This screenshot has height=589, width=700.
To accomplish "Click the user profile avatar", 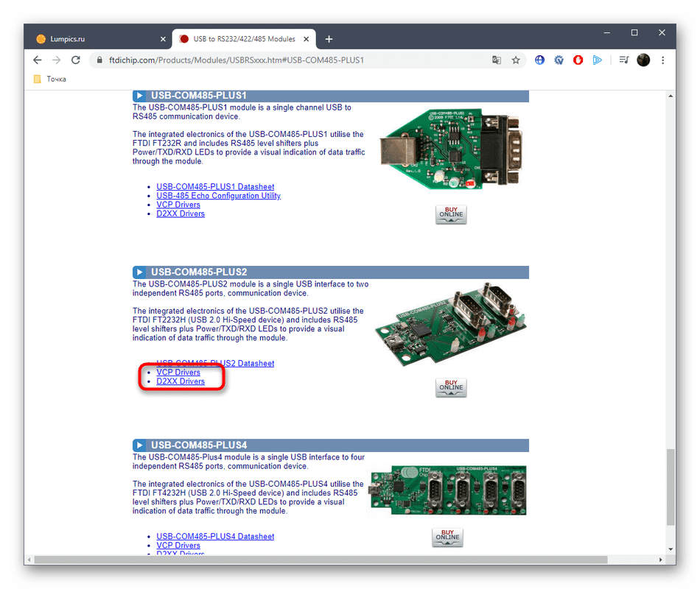I will [643, 60].
